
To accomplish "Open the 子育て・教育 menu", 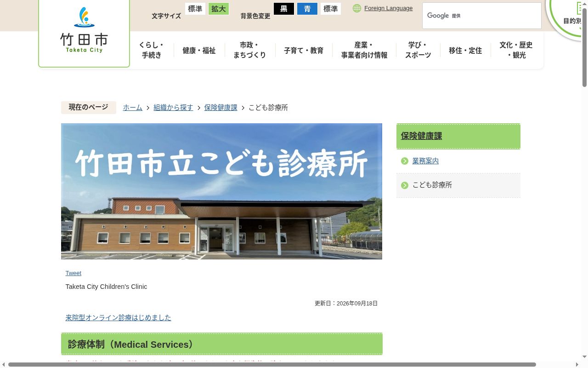I will [x=304, y=51].
